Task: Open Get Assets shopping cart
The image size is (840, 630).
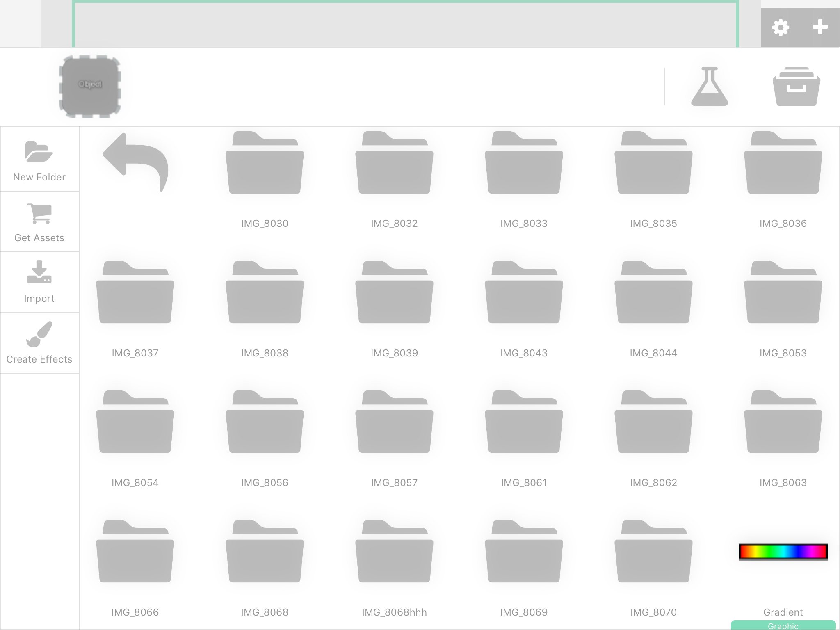Action: pos(39,214)
